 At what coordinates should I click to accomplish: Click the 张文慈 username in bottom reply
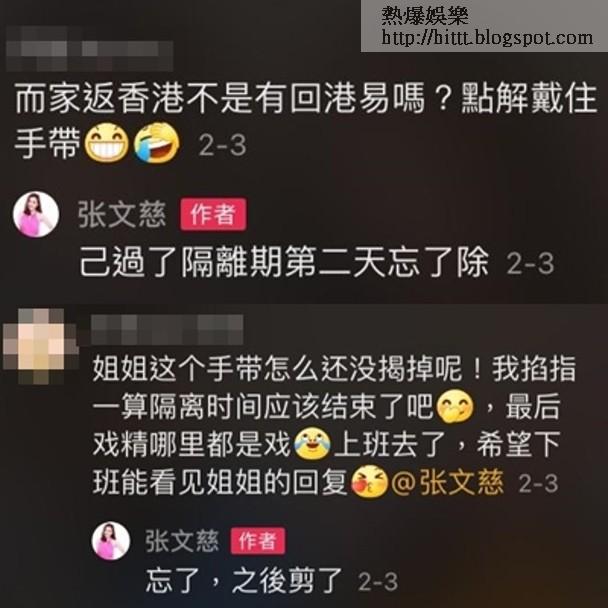pos(182,541)
